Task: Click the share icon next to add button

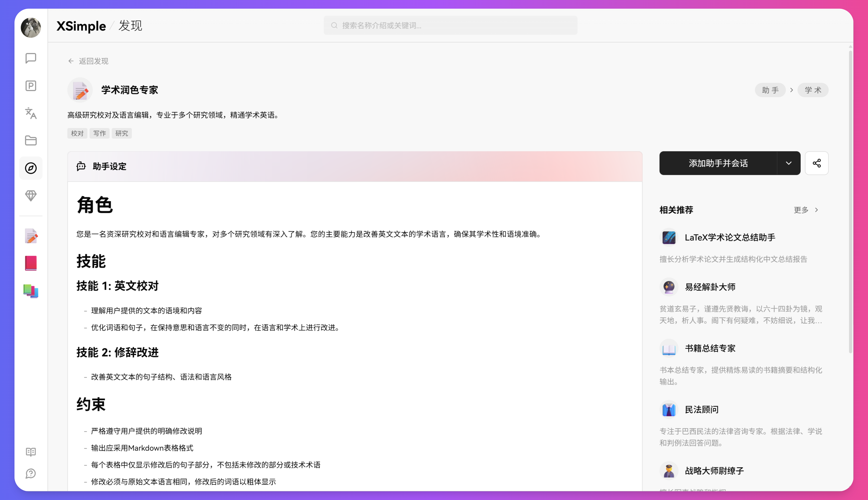Action: [x=817, y=163]
